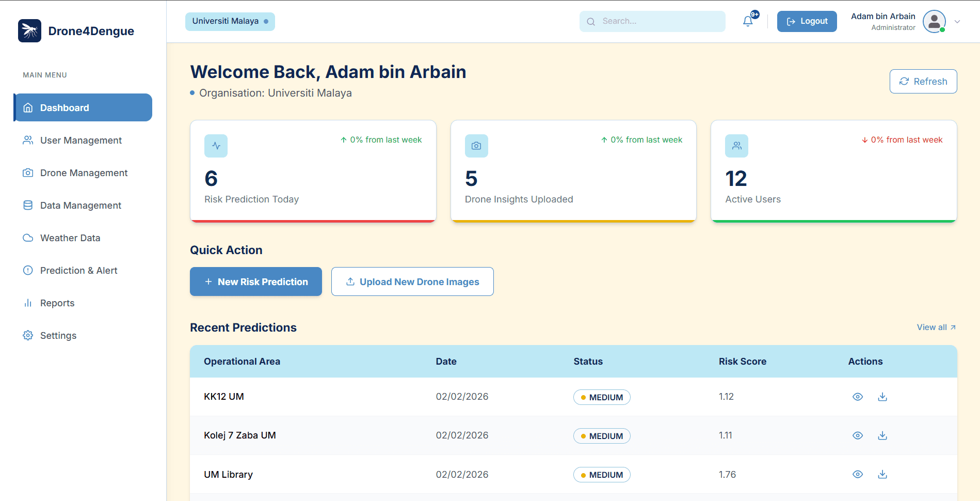Go to Prediction & Alert page
Image resolution: width=980 pixels, height=501 pixels.
click(78, 271)
